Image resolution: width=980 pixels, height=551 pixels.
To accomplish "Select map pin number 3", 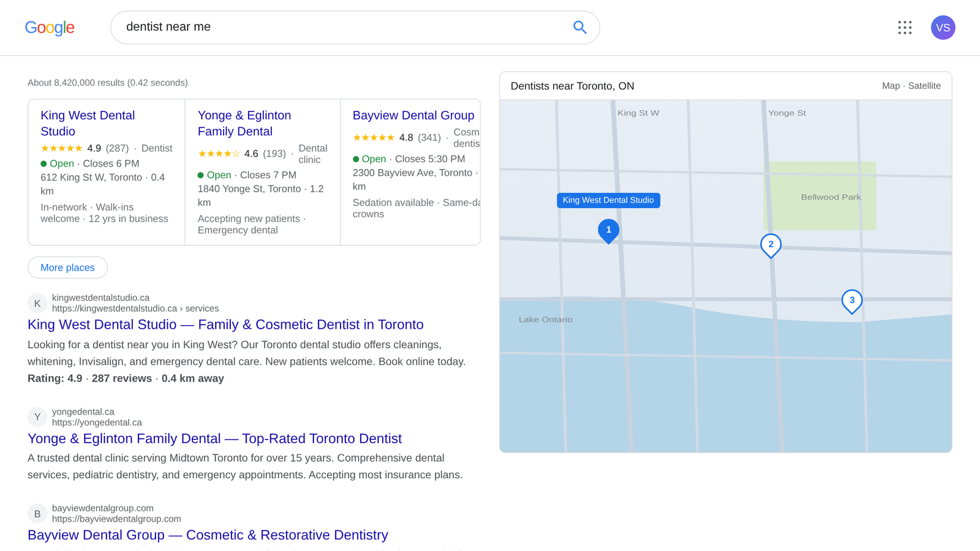I will click(851, 301).
